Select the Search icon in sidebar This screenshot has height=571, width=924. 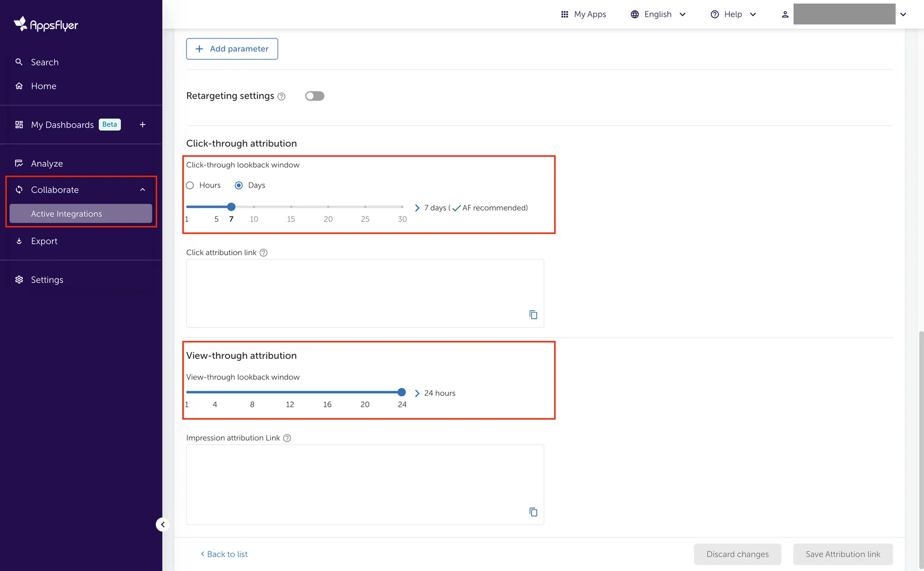pos(18,62)
